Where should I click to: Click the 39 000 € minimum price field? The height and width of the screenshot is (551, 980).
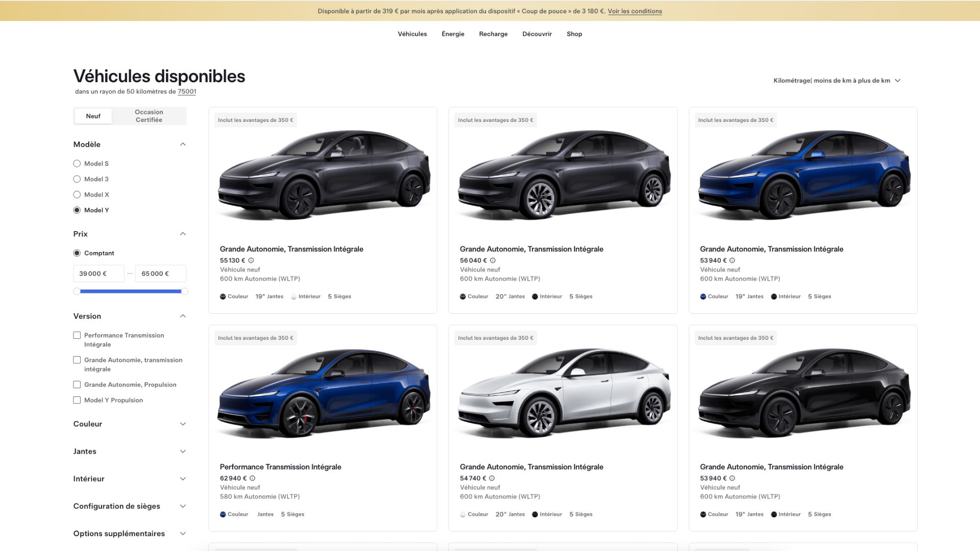tap(99, 273)
